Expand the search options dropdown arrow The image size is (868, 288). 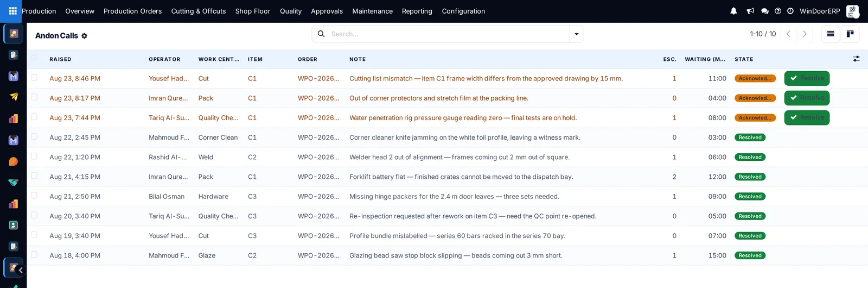point(576,34)
